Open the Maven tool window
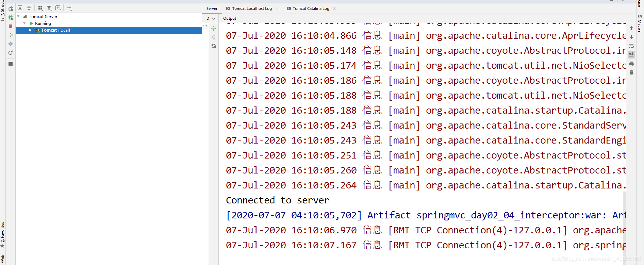The width and height of the screenshot is (644, 265). [x=640, y=23]
